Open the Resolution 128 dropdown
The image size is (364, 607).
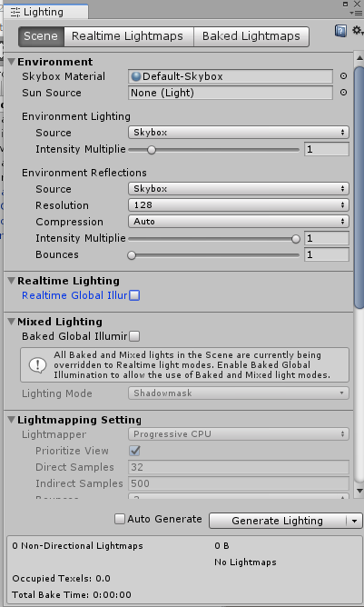pos(239,205)
